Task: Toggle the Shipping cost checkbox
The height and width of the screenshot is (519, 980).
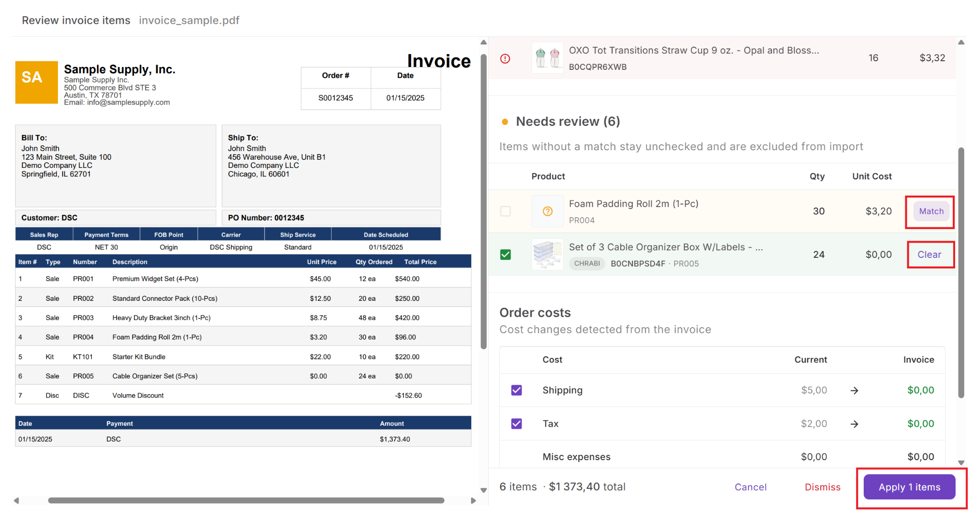Action: point(516,390)
